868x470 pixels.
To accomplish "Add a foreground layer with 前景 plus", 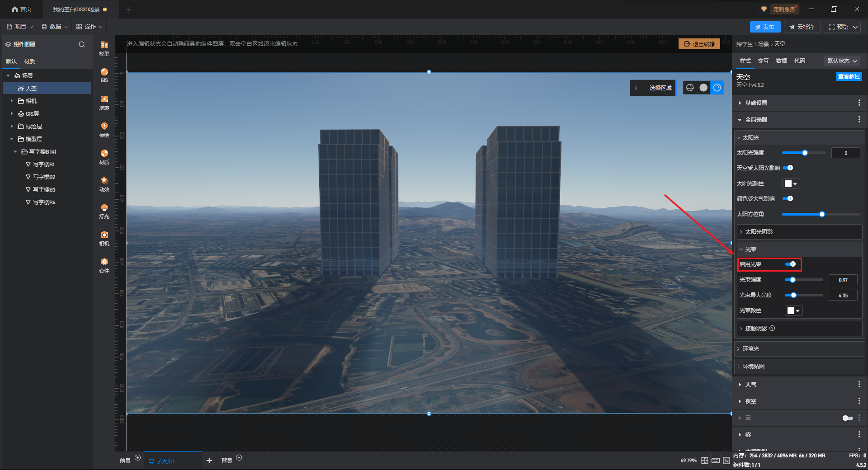I will [138, 458].
